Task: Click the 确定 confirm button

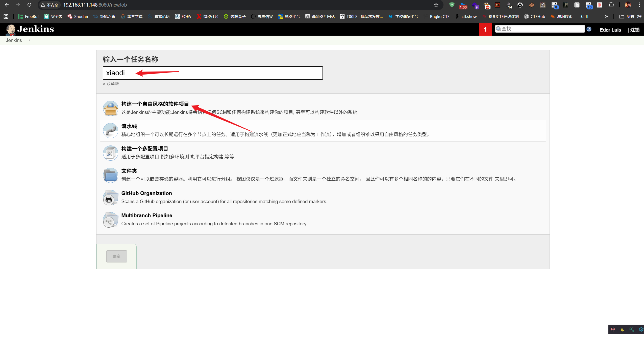Action: tap(116, 256)
